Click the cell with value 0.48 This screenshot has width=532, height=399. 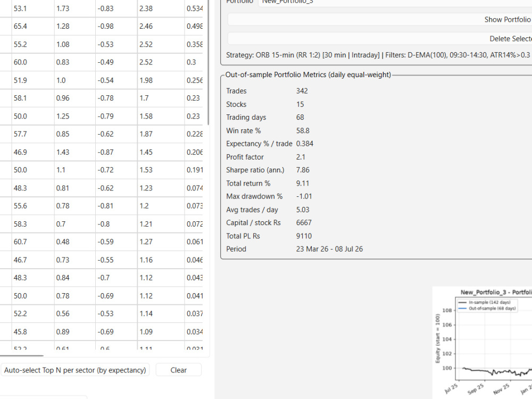pyautogui.click(x=75, y=242)
